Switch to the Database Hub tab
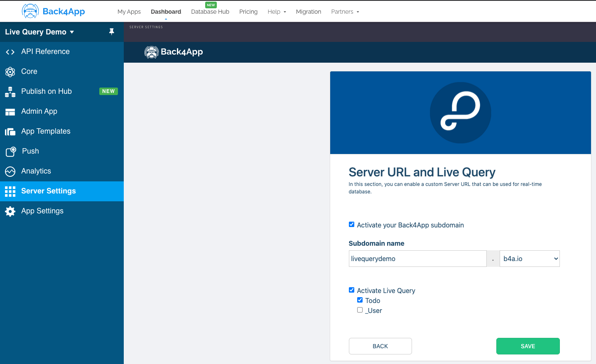The width and height of the screenshot is (596, 364). (210, 12)
